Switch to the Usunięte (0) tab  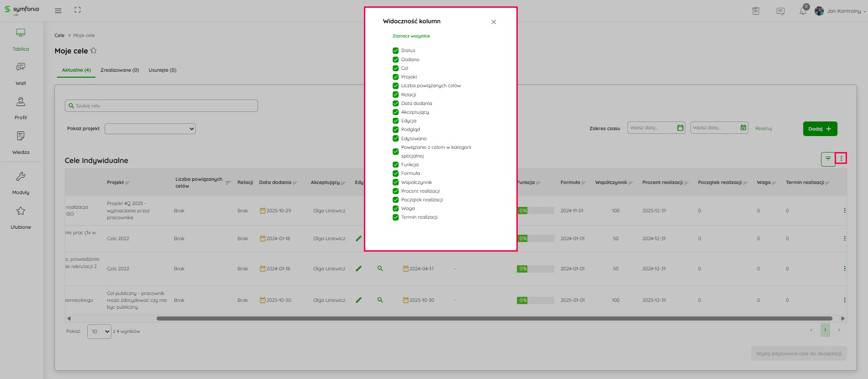tap(162, 70)
